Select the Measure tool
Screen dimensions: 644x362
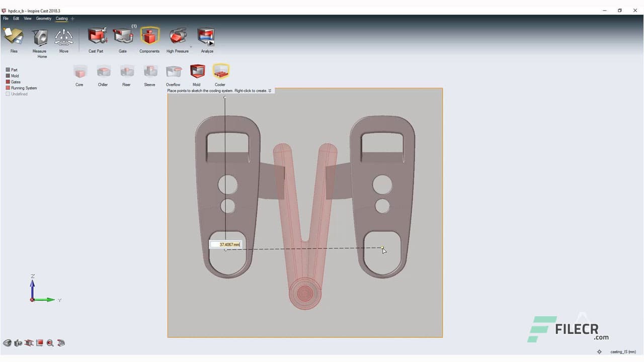click(x=40, y=38)
